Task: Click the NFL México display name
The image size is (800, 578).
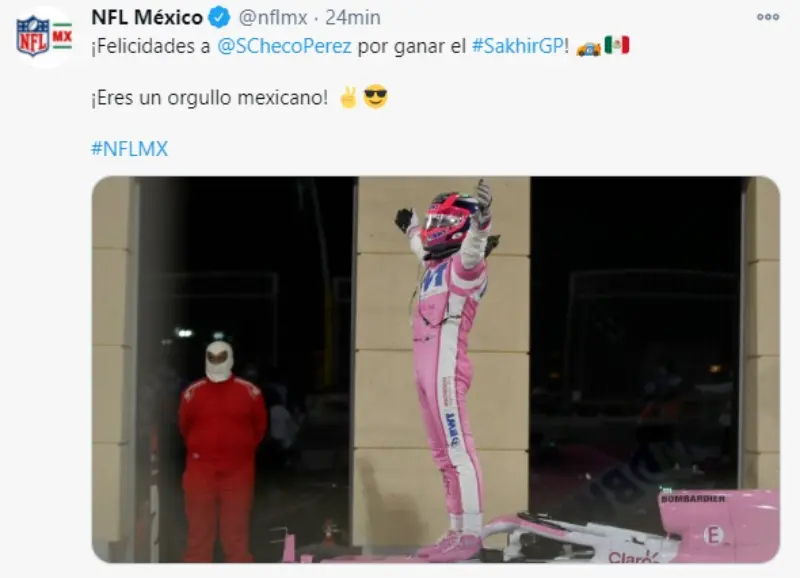Action: (x=147, y=18)
